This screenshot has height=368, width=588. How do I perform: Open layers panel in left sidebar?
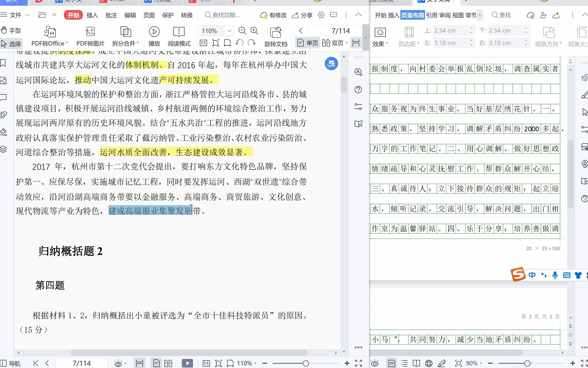[x=3, y=149]
